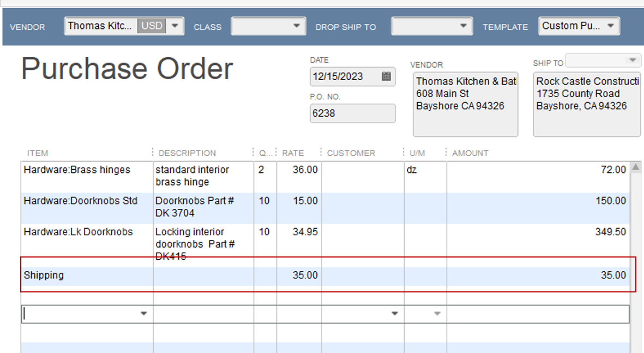Open the date calendar picker icon

pyautogui.click(x=386, y=76)
